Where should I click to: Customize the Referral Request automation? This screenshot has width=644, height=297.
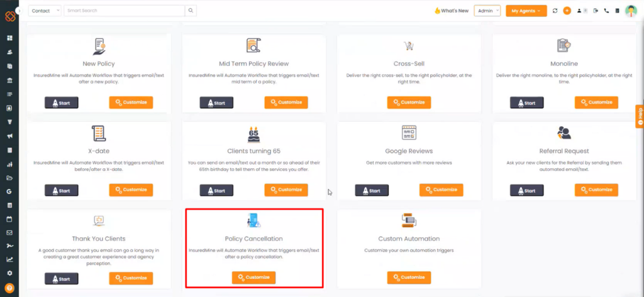[x=596, y=190]
